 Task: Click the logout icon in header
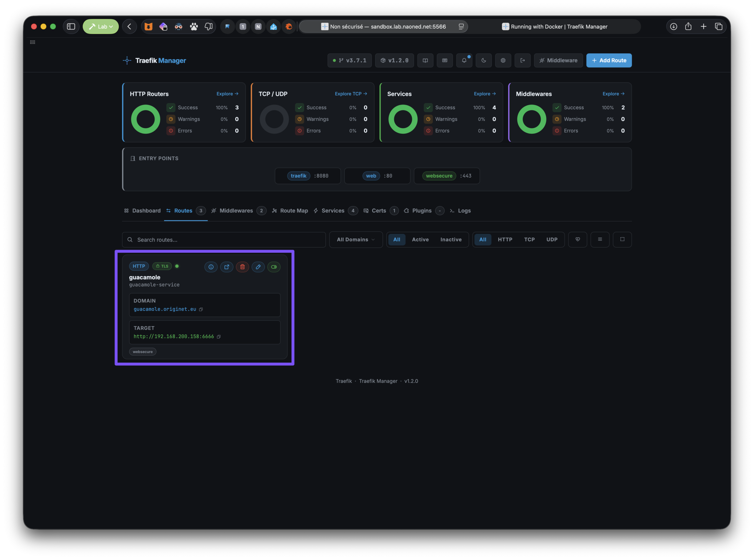(522, 60)
